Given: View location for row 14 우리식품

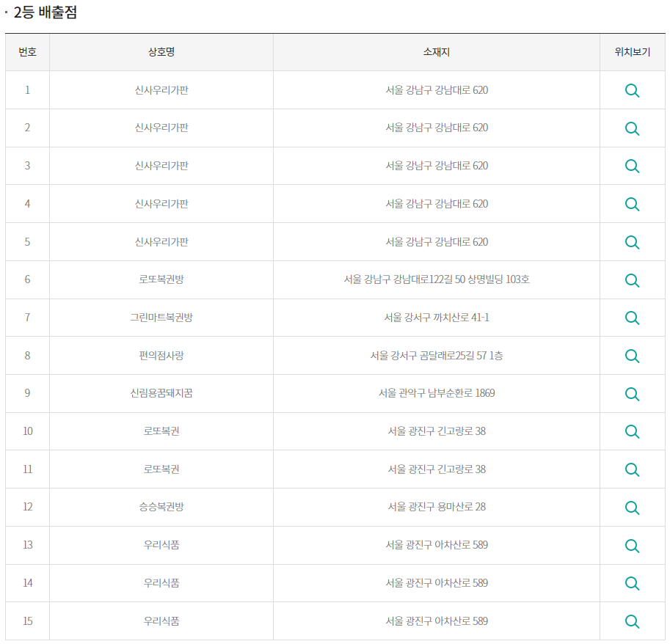Looking at the screenshot, I should 632,583.
